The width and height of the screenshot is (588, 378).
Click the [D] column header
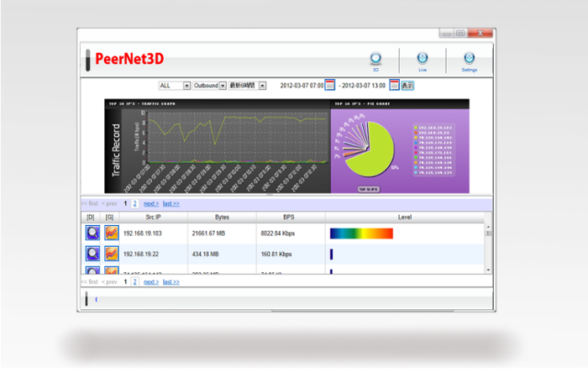point(91,217)
